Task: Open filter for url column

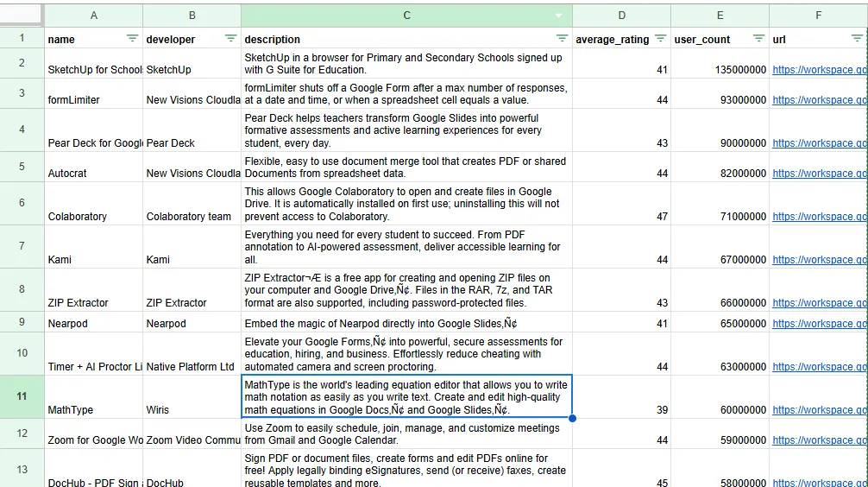Action: pyautogui.click(x=857, y=38)
